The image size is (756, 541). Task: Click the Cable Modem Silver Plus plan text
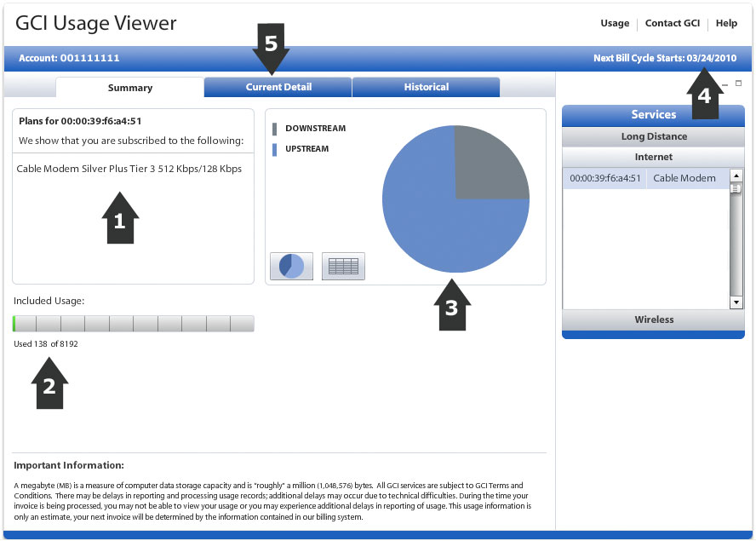[129, 169]
